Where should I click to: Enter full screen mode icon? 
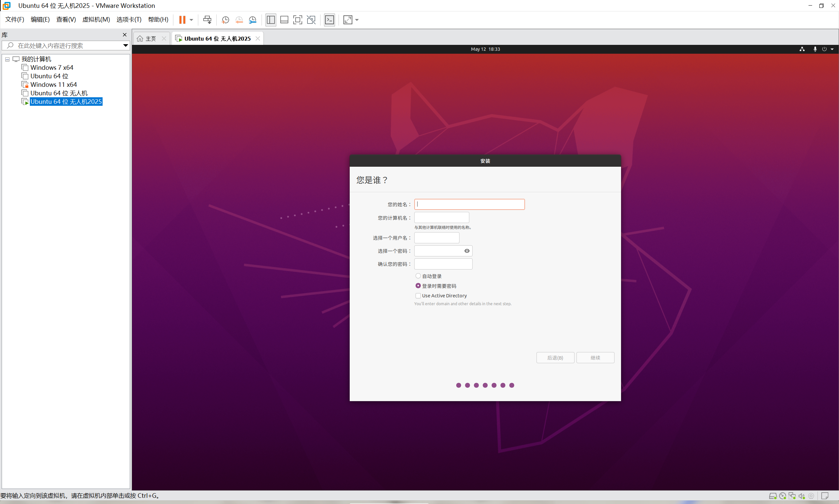tap(298, 20)
